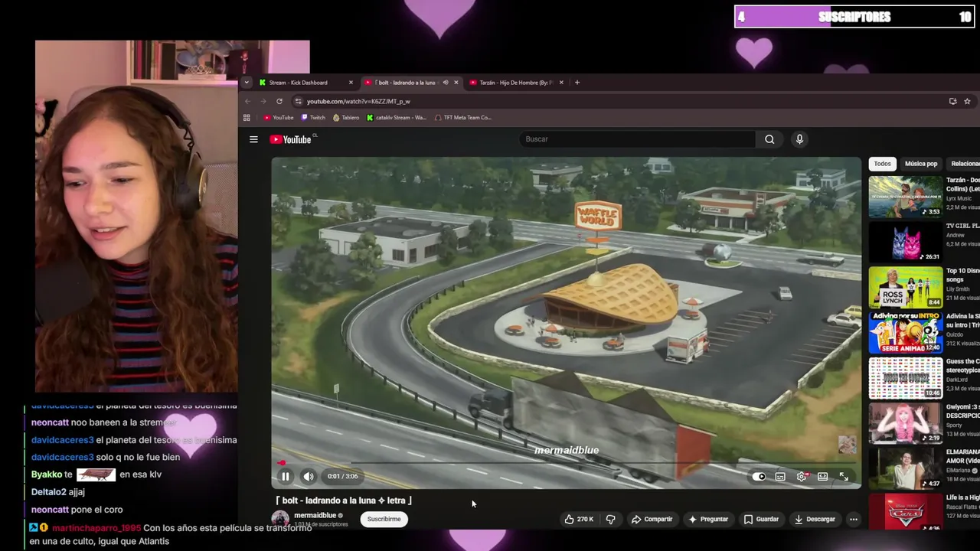Click the search magnifier button
The width and height of the screenshot is (980, 551).
pyautogui.click(x=769, y=139)
